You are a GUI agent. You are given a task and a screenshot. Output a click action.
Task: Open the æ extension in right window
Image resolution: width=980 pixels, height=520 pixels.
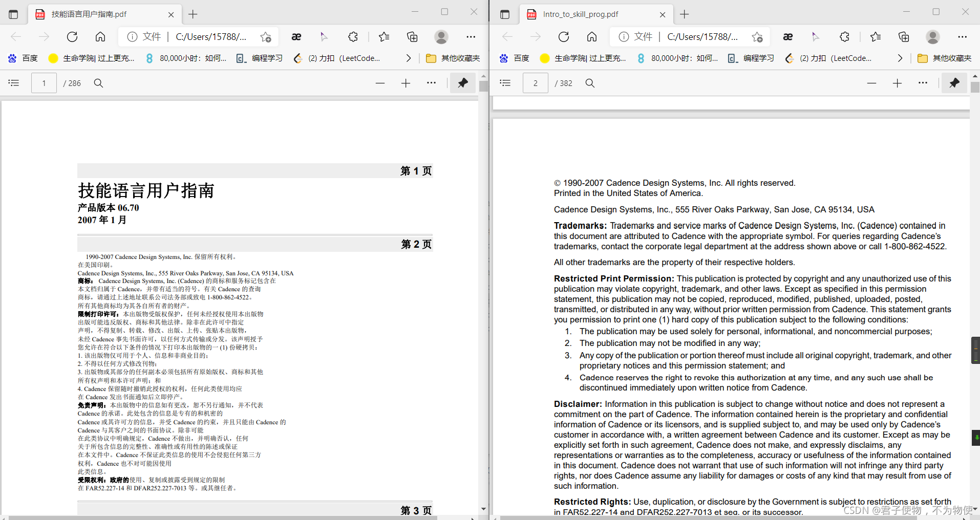tap(788, 37)
